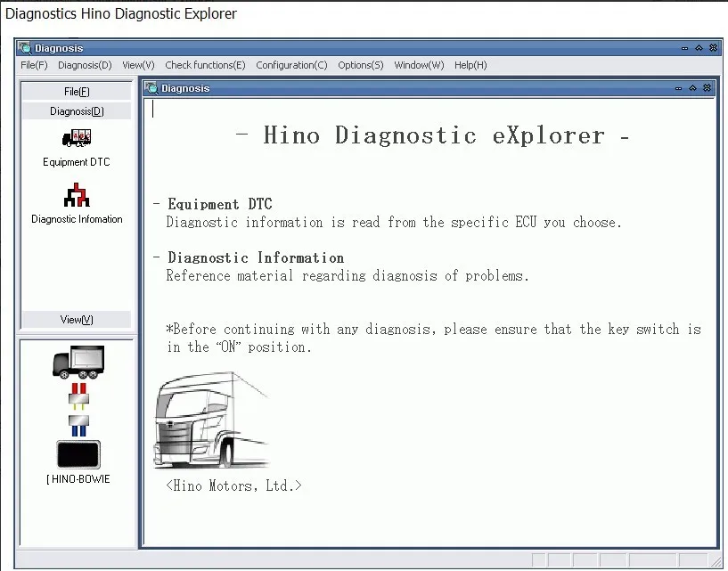Click the Diagnostic Information heading in content
Viewport: 728px width, 571px height.
point(256,257)
